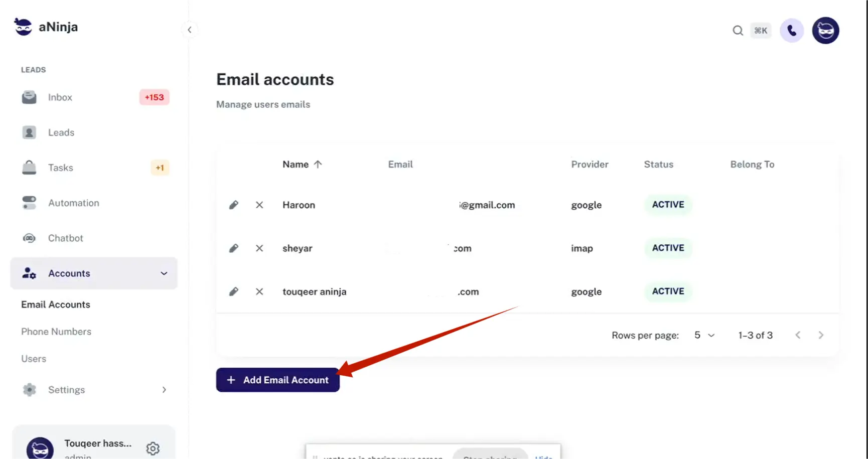
Task: Open user settings gear icon
Action: pos(153,448)
